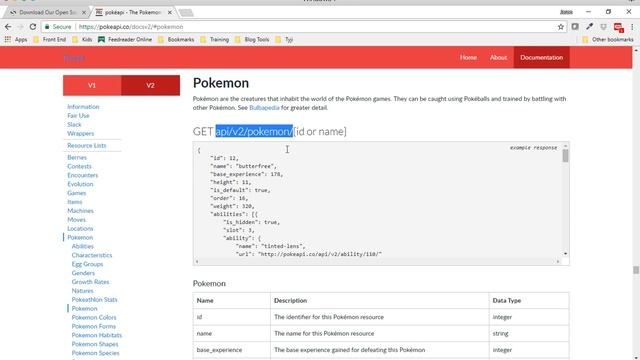
Task: Select Pokemon Habitats in sidebar
Action: [97, 336]
